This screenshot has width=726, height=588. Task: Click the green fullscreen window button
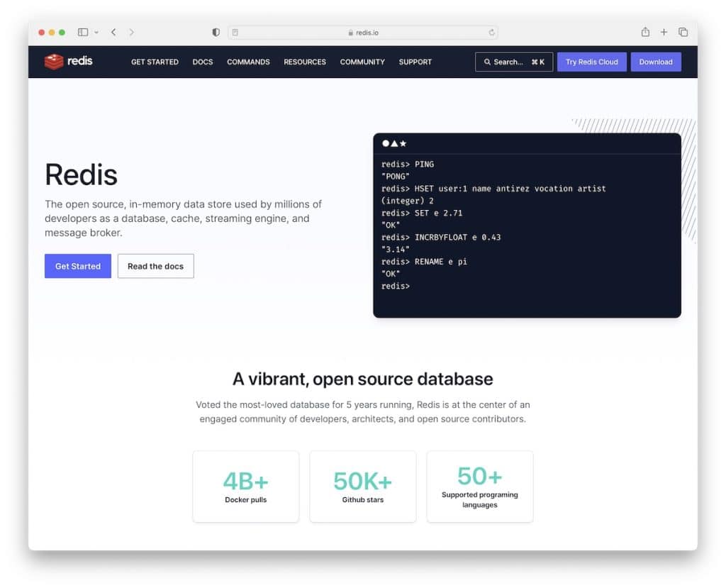coord(62,33)
